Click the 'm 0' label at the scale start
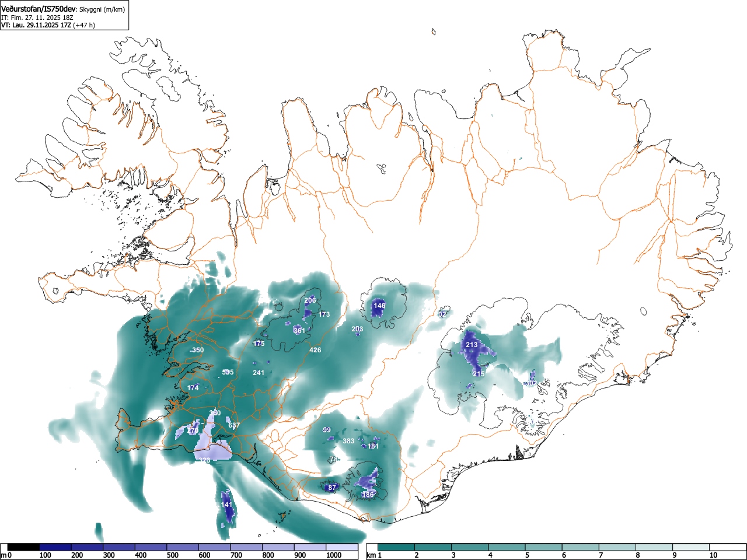 coord(6,555)
